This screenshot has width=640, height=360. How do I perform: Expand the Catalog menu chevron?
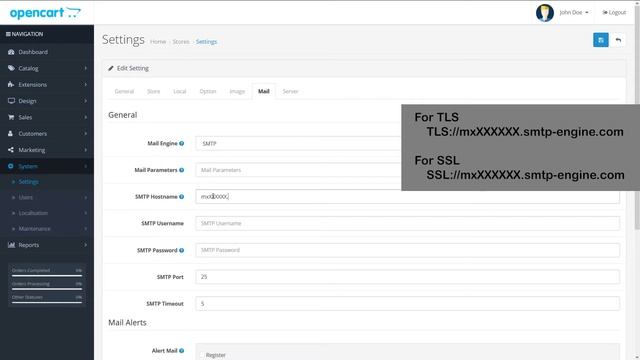(86, 69)
